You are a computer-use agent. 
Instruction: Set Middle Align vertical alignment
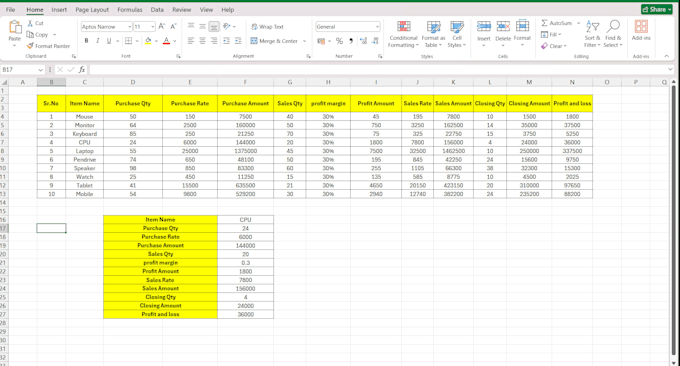click(x=203, y=26)
